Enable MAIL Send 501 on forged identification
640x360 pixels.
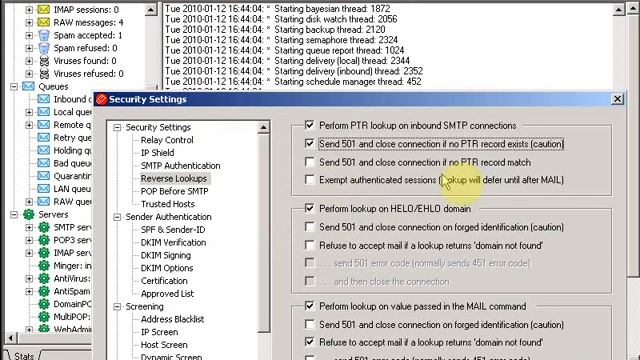click(x=310, y=324)
